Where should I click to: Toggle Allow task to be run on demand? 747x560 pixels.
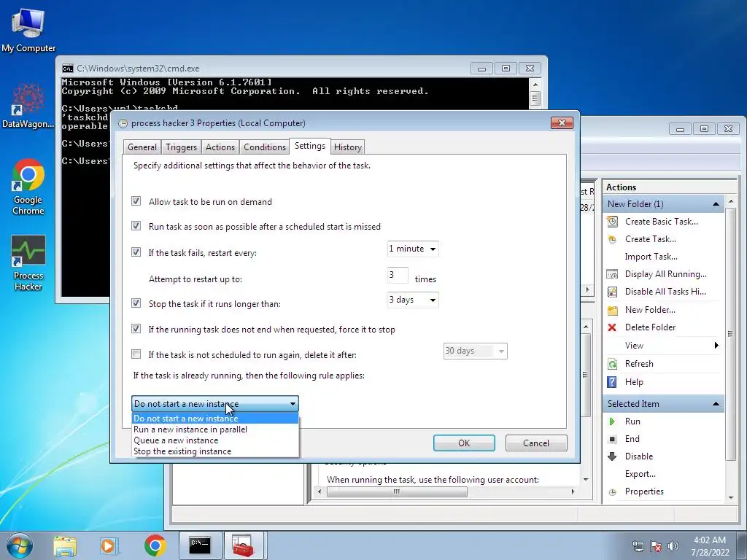coord(136,201)
